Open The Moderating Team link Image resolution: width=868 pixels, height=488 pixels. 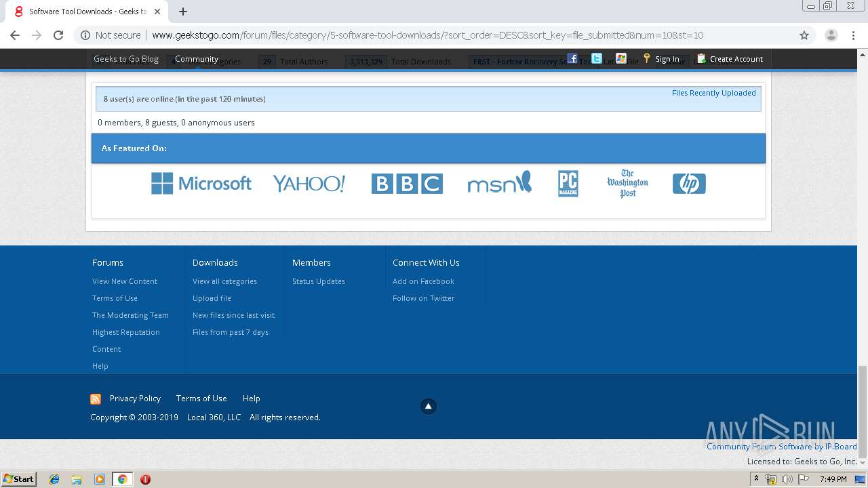(130, 315)
